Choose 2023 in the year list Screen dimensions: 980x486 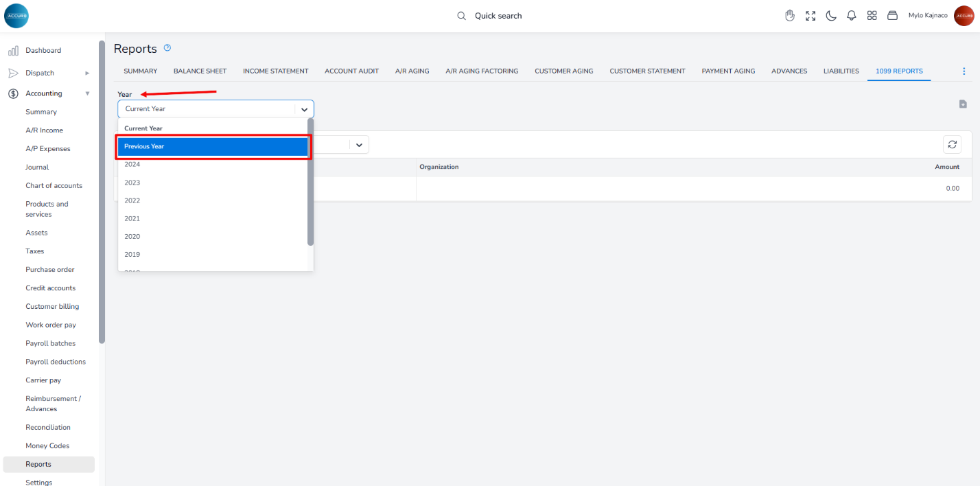[132, 183]
